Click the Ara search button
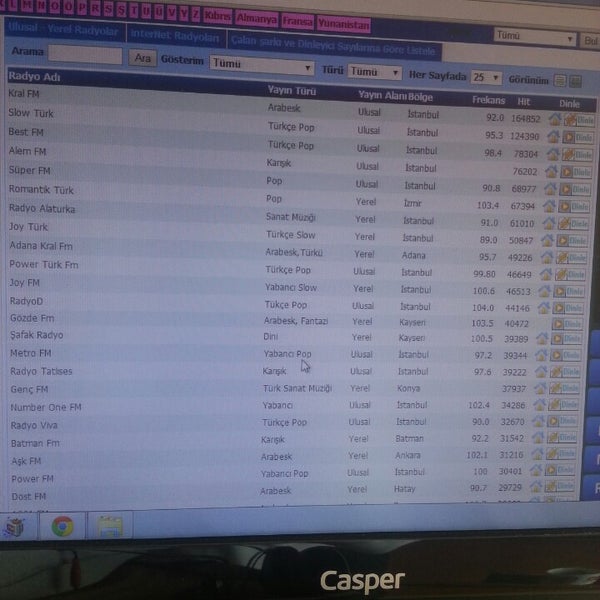Screen dimensions: 600x600 coord(142,58)
